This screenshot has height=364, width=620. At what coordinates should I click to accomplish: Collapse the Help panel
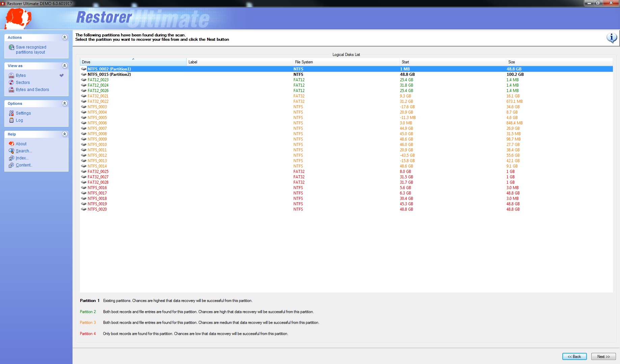click(x=65, y=134)
